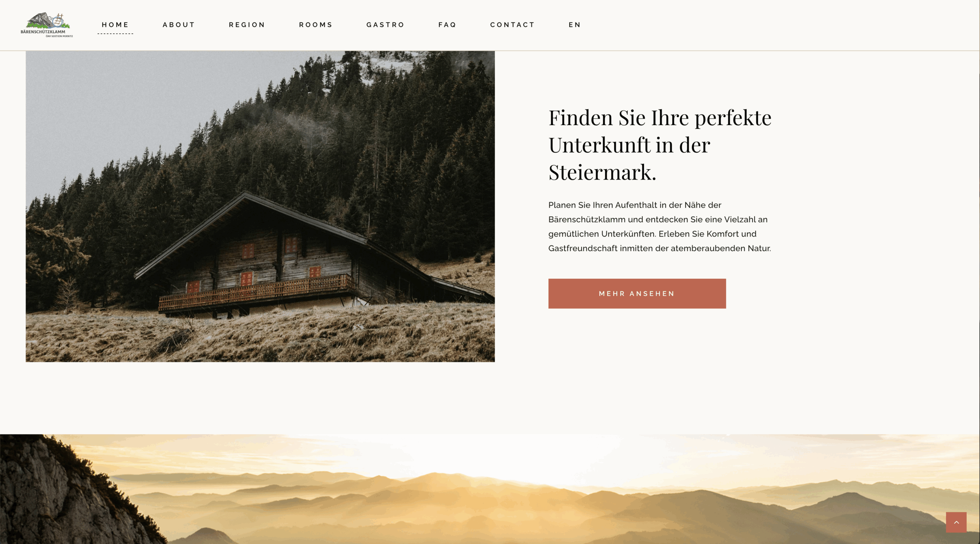Go to the ABOUT page
This screenshot has width=980, height=544.
[x=179, y=25]
